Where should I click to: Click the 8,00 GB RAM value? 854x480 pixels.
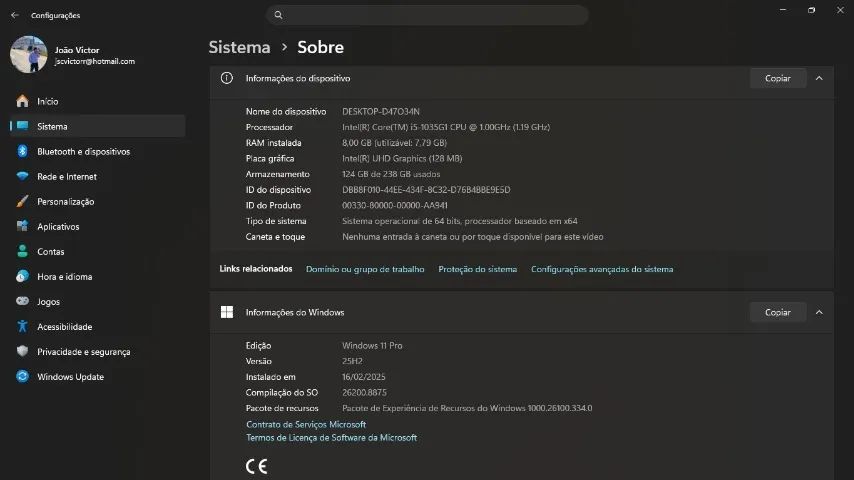pos(394,143)
